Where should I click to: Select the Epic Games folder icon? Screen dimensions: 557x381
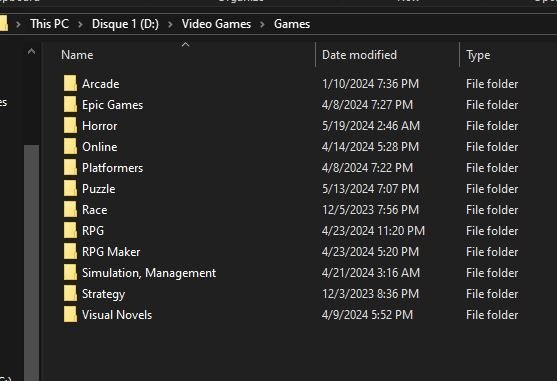point(70,104)
